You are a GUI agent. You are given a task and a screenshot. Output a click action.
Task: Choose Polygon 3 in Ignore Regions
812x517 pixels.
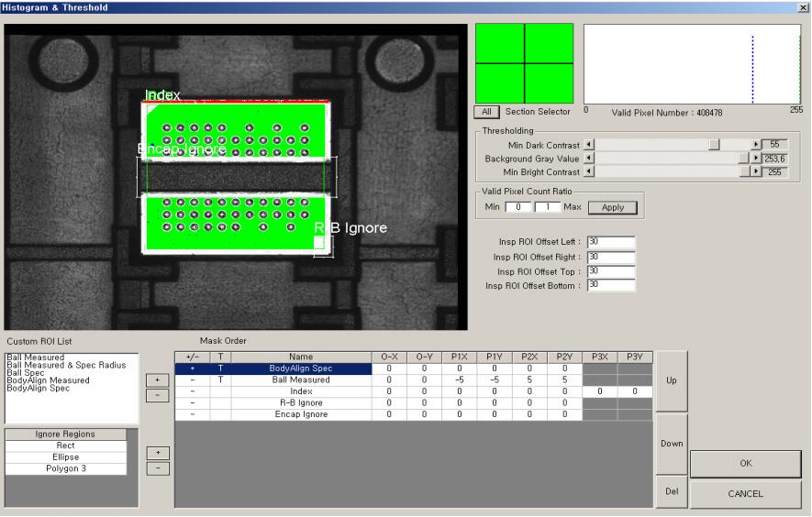pos(65,468)
